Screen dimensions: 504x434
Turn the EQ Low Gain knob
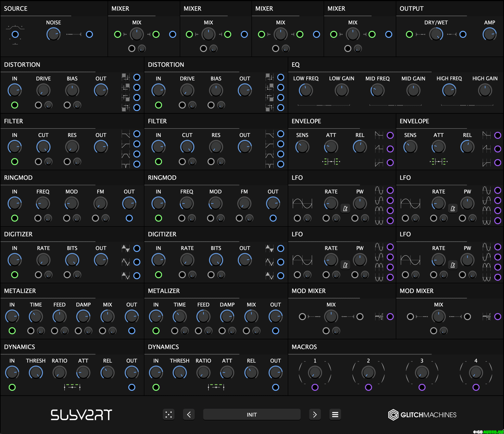342,90
